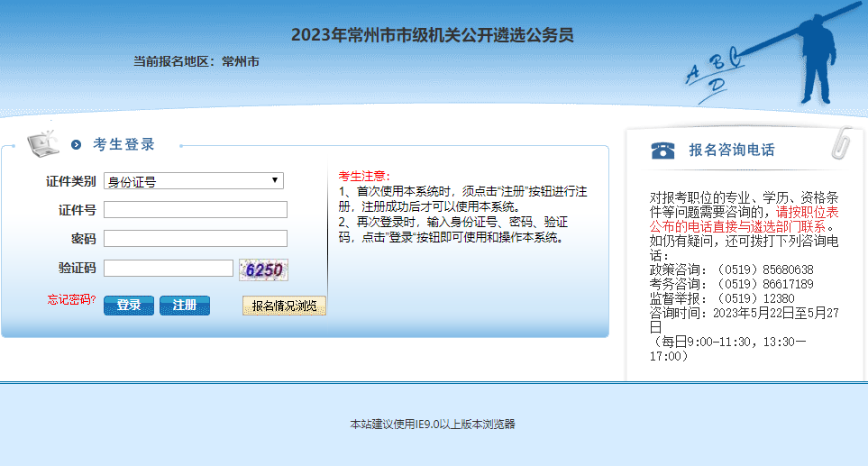Viewport: 868px width, 466px height.
Task: Select the 验证码 text box
Action: coord(169,269)
